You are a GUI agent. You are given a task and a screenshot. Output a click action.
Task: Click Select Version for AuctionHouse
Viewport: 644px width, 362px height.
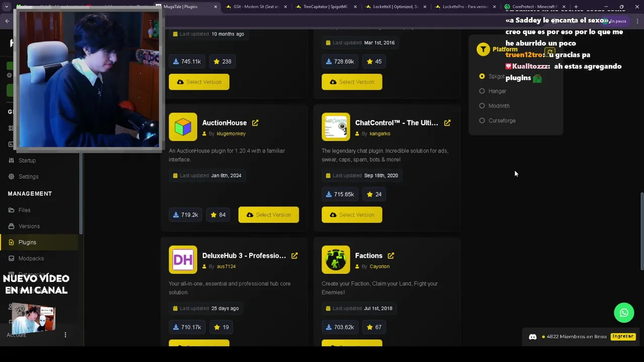coord(269,215)
